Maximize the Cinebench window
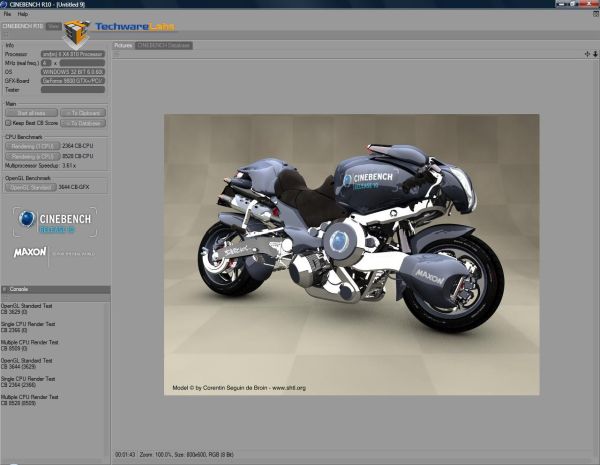The height and width of the screenshot is (465, 600). pos(574,3)
